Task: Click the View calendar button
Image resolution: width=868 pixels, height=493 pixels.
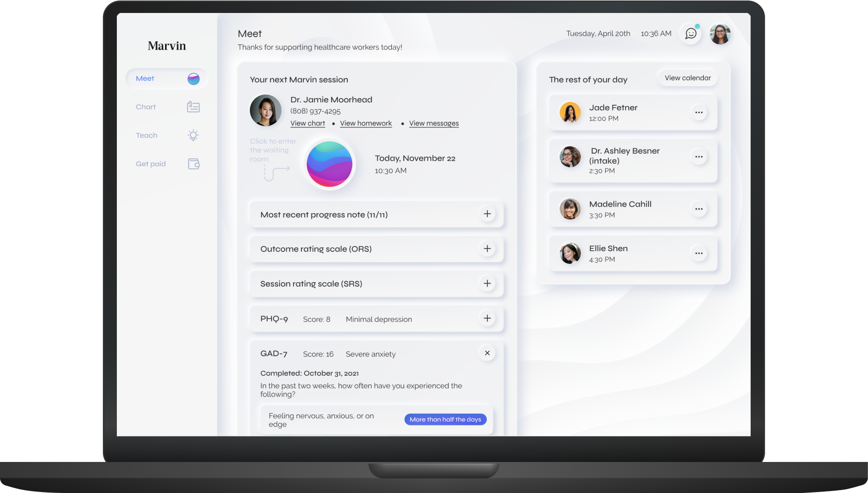Action: [688, 78]
